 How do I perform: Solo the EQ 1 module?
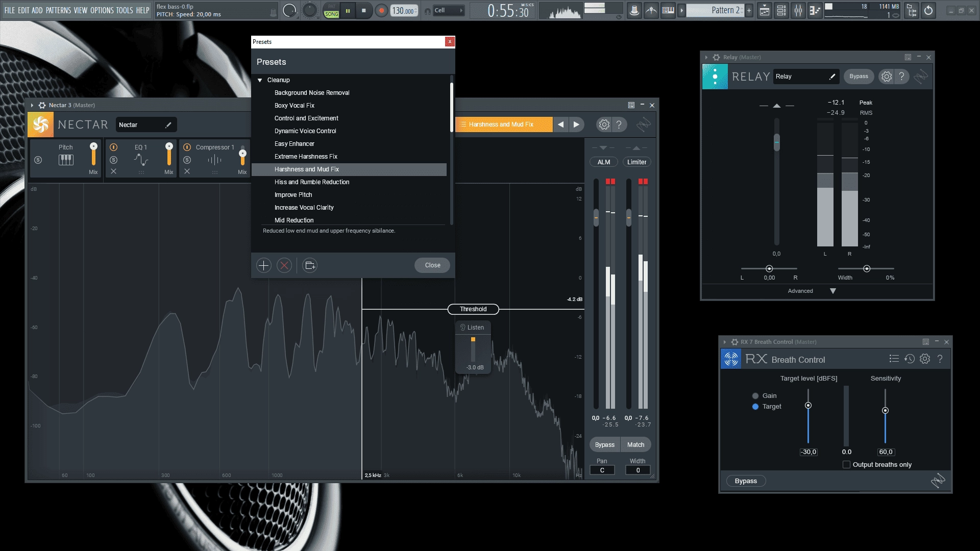point(114,160)
